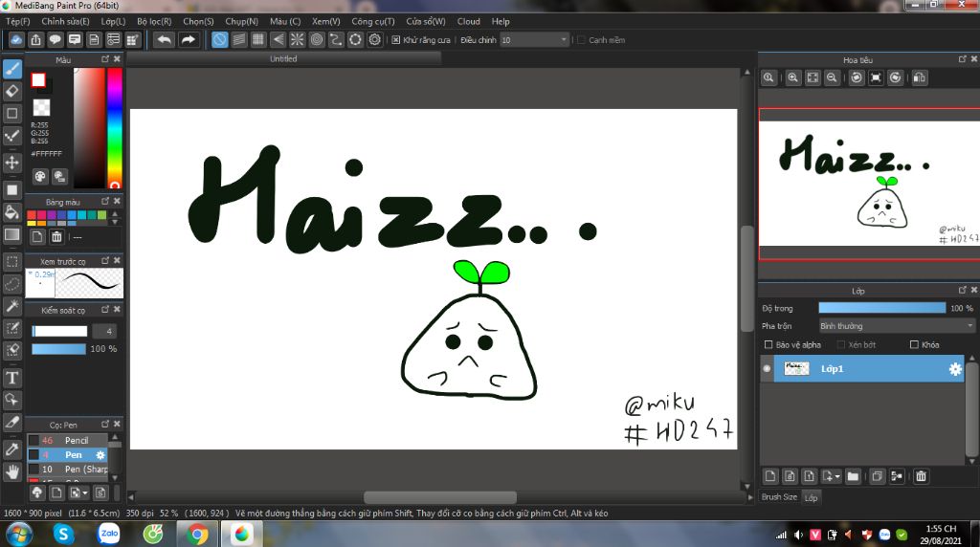This screenshot has height=547, width=980.
Task: Flip view horizontally in Navigator
Action: (x=920, y=78)
